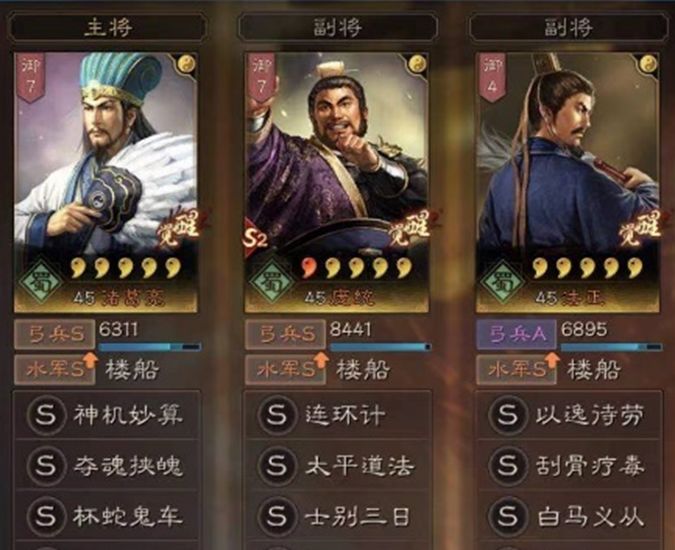Open the 主将 slot header
The height and width of the screenshot is (550, 675).
(107, 27)
